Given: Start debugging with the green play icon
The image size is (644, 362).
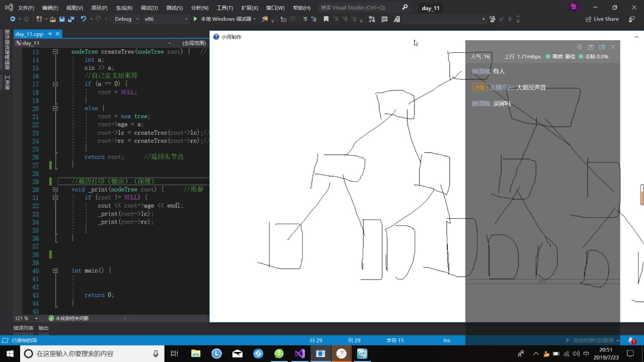Looking at the screenshot, I should coord(195,19).
